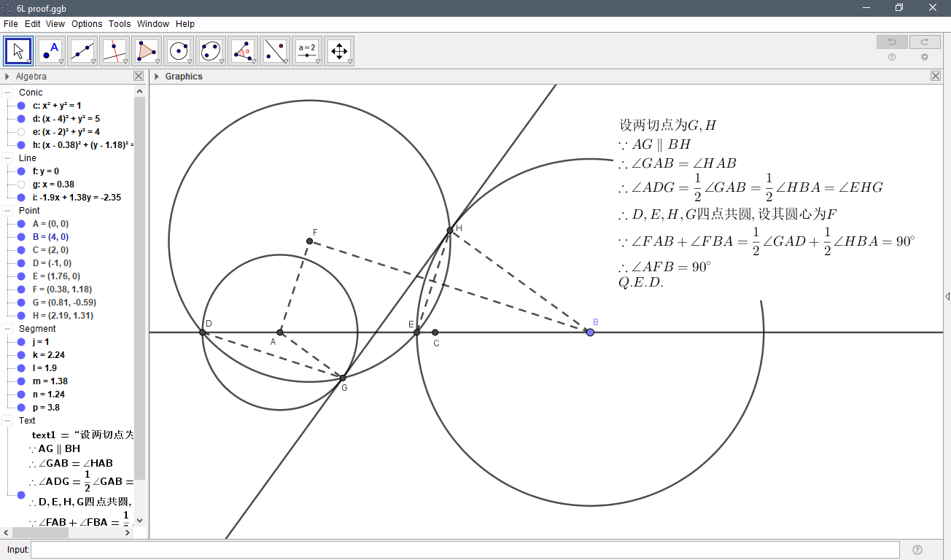The image size is (951, 560).
Task: Hide circle c: x² + y² = 1
Action: click(20, 105)
